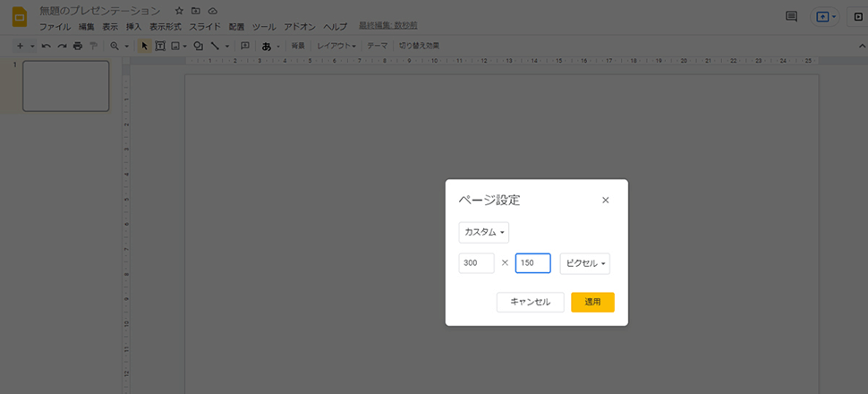The width and height of the screenshot is (868, 394).
Task: Open the アドオン menu
Action: pyautogui.click(x=300, y=27)
